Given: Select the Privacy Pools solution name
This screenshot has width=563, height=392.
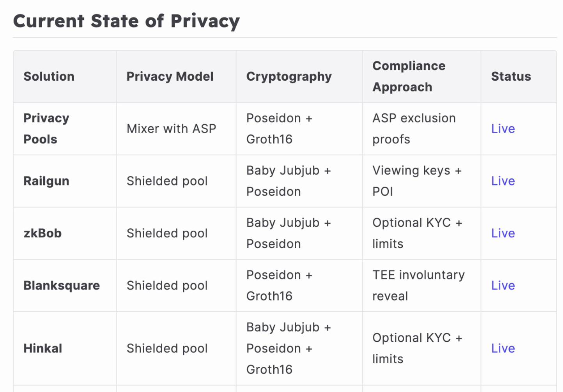Looking at the screenshot, I should click(46, 129).
